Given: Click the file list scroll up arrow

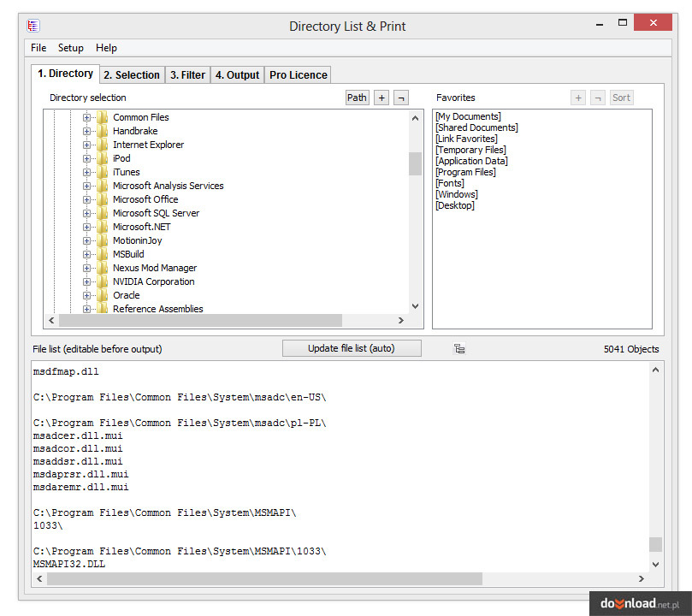Looking at the screenshot, I should [x=655, y=370].
